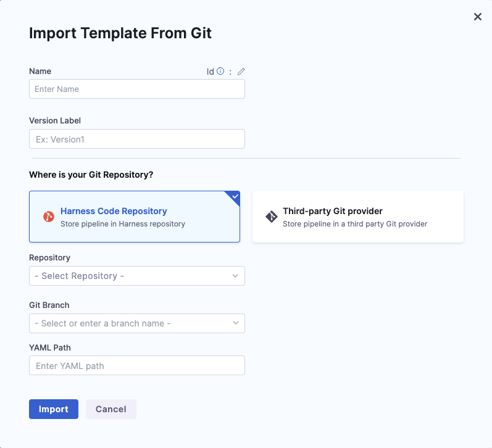The width and height of the screenshot is (492, 448).
Task: Click the Id label text
Action: (x=210, y=72)
